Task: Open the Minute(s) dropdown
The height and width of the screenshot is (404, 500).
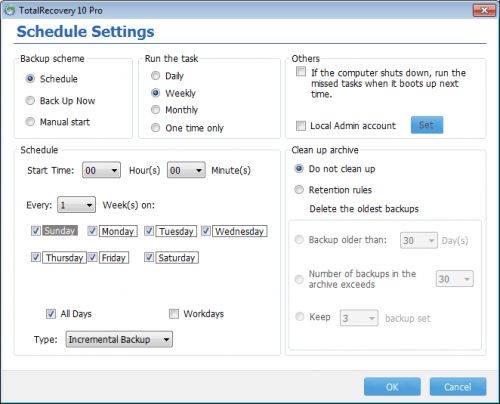Action: [186, 170]
